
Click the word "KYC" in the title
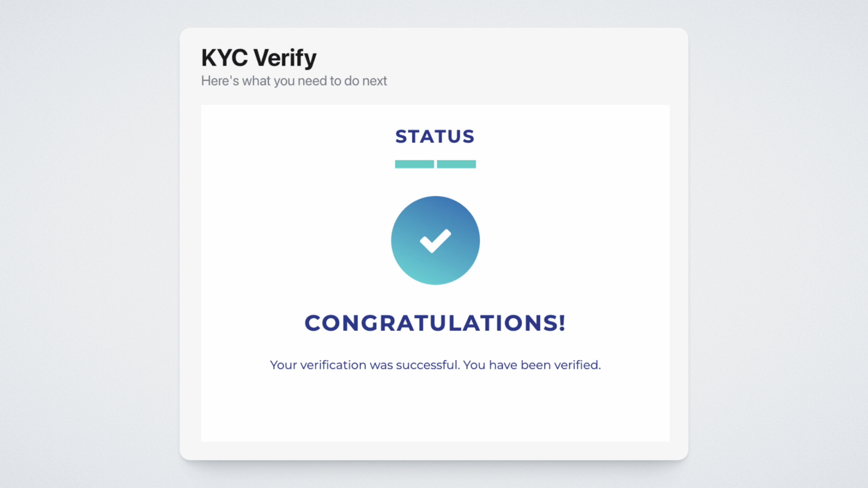tap(225, 58)
